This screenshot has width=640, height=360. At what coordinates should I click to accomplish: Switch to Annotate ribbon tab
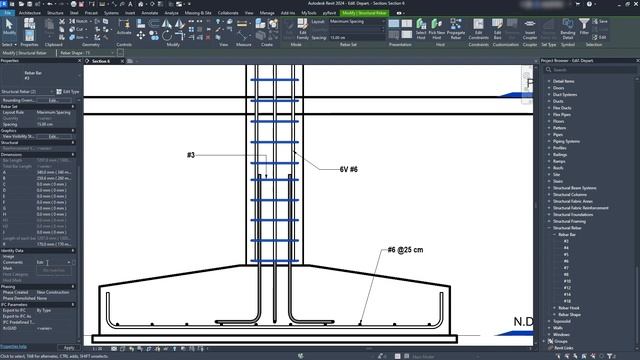coord(149,13)
